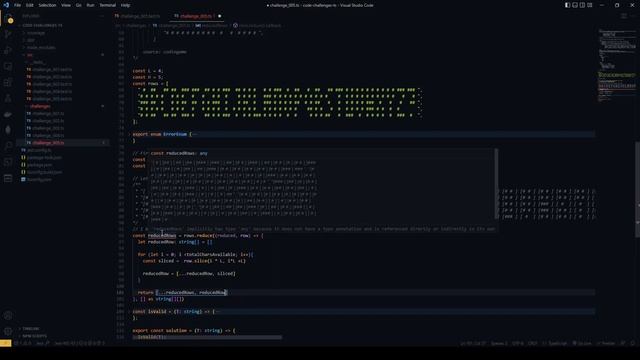Open the Manage gear in activity bar
The image size is (640, 360).
(x=8, y=331)
